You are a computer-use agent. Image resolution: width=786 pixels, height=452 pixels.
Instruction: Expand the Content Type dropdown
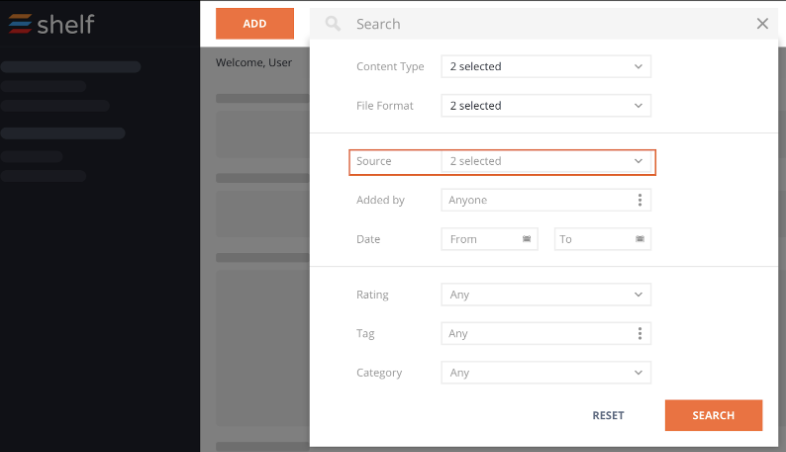546,67
